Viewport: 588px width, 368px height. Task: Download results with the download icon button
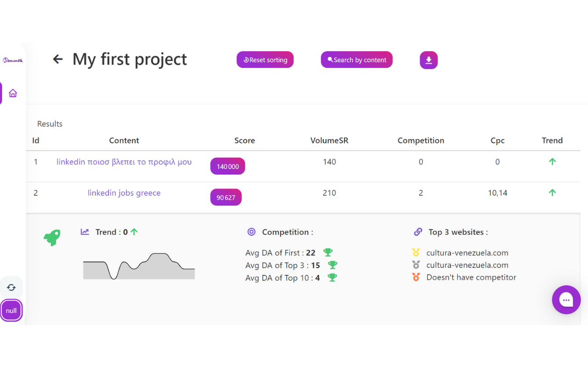[x=429, y=60]
